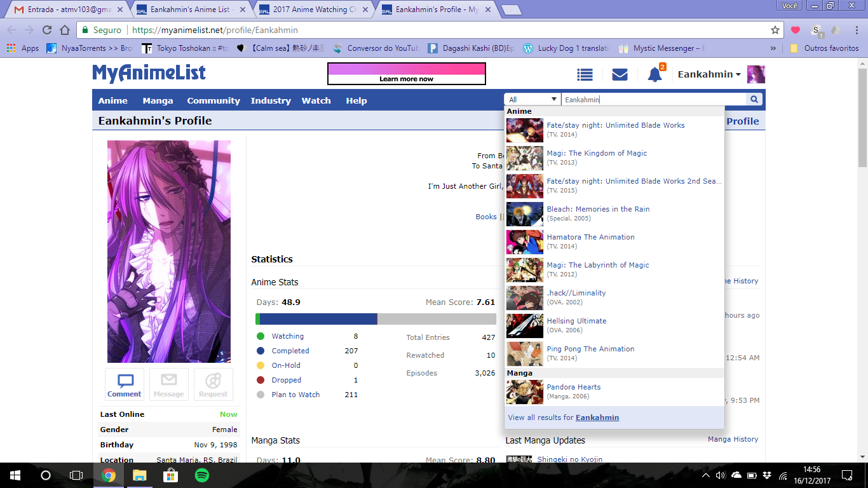Select Hellsing Ultimate from search results

576,321
